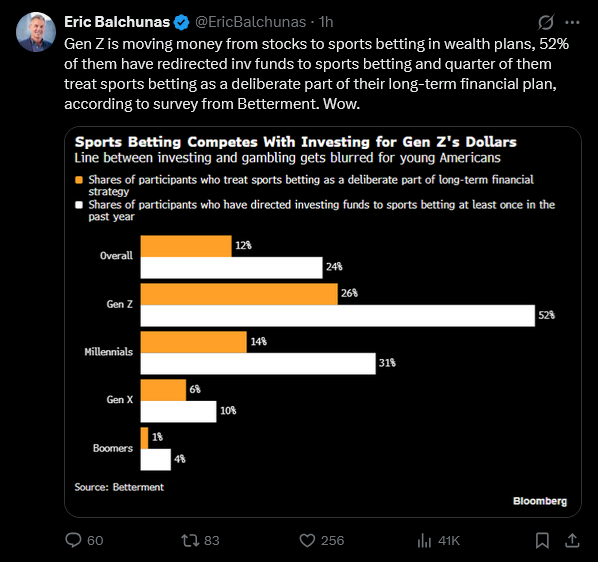View post analytics bar chart icon

click(424, 540)
